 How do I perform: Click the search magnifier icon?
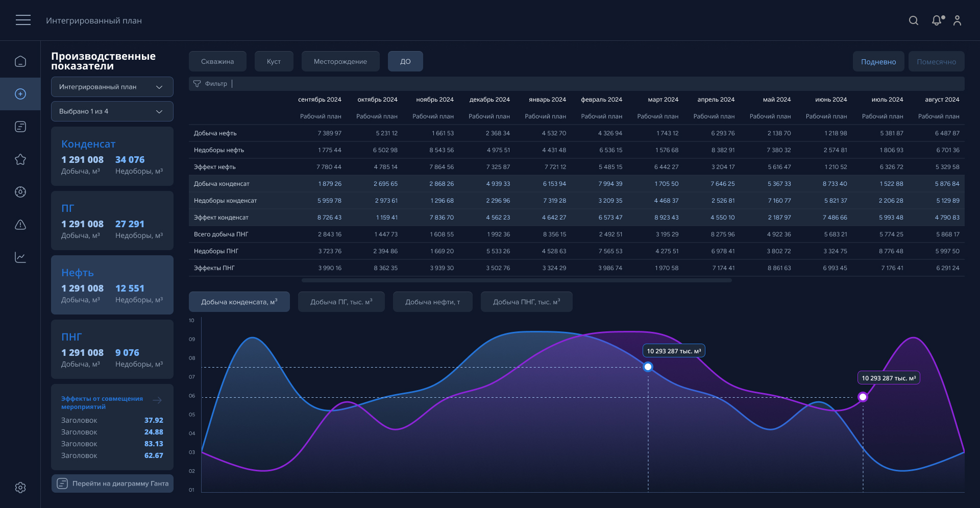click(x=914, y=20)
